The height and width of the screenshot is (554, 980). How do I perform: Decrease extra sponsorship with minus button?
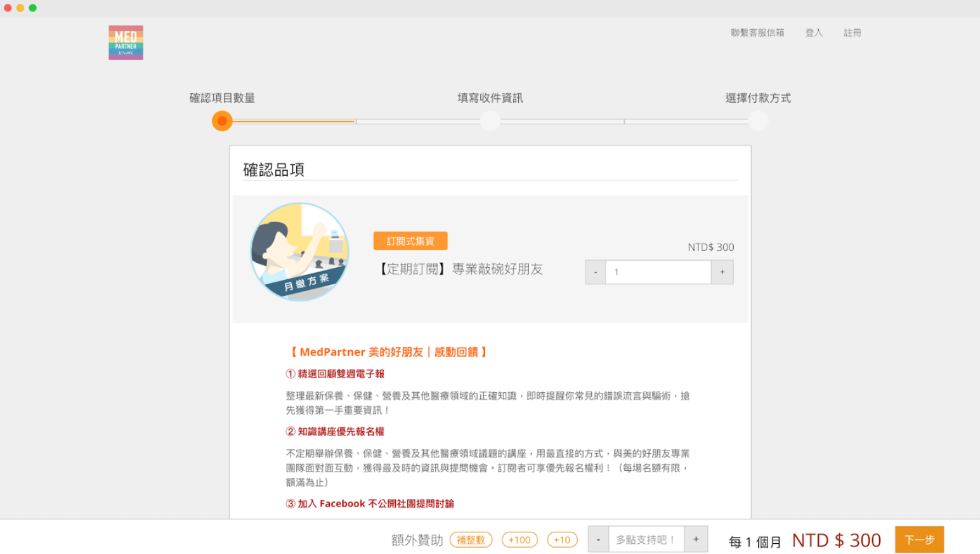coord(598,539)
